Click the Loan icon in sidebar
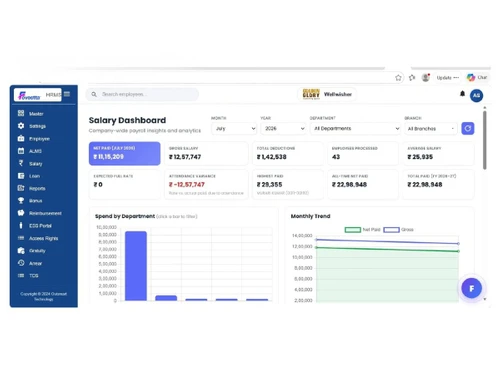This screenshot has height=375, width=500. point(21,176)
